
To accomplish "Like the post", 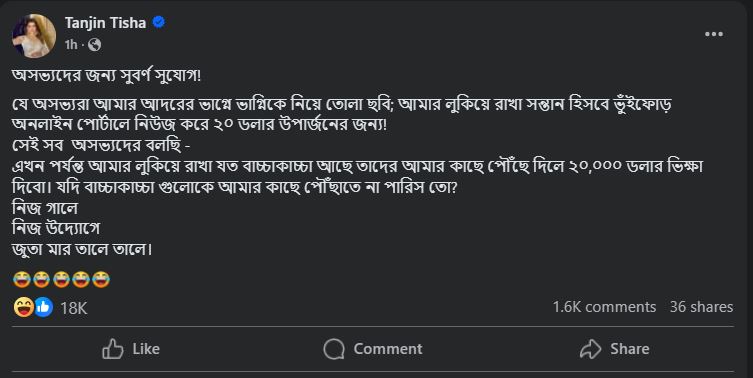I will tap(131, 349).
